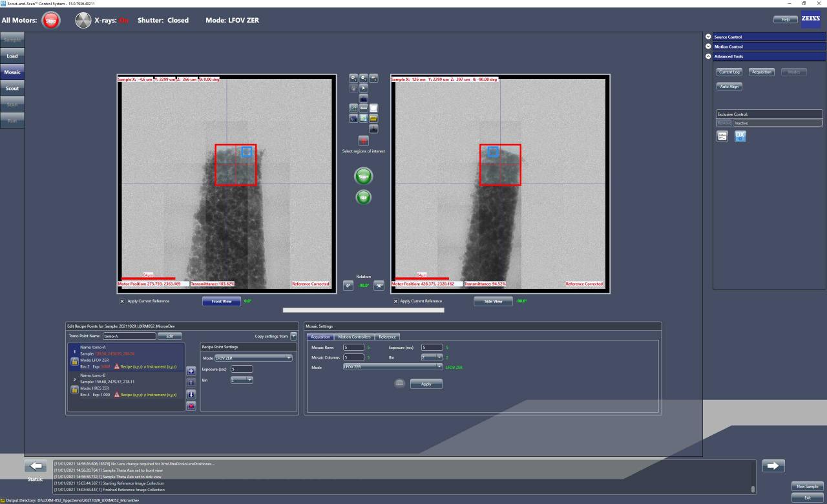The width and height of the screenshot is (827, 504).
Task: Open the yellow folder icon
Action: click(x=373, y=118)
